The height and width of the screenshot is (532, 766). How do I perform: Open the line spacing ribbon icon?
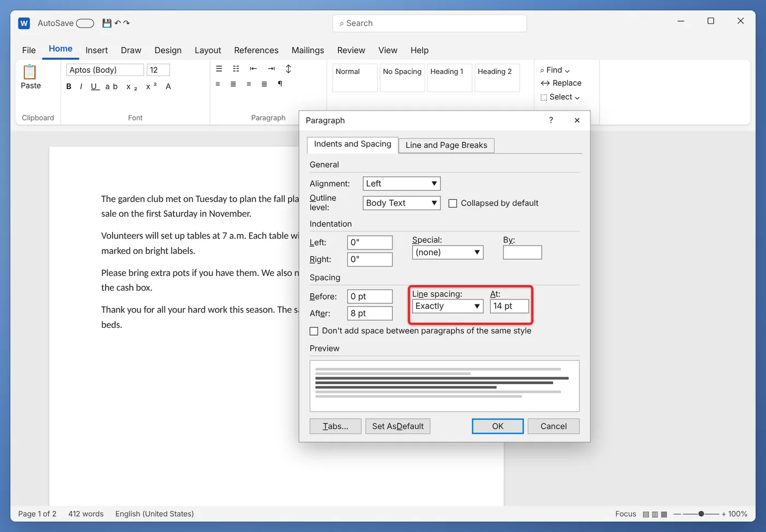click(x=288, y=69)
